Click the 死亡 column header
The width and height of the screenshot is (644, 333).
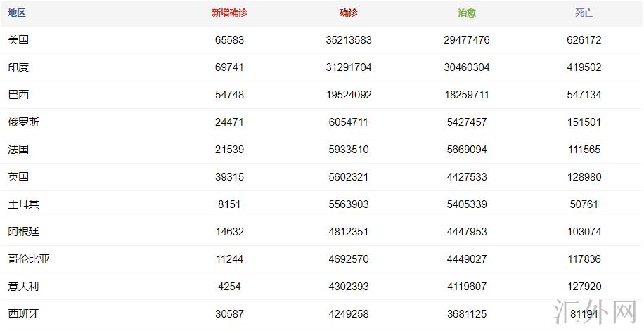click(584, 13)
